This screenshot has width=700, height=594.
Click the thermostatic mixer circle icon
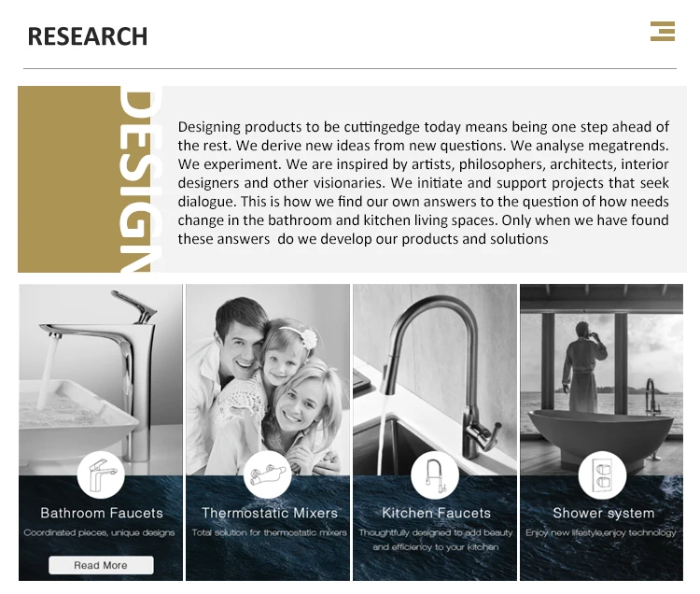[x=268, y=474]
